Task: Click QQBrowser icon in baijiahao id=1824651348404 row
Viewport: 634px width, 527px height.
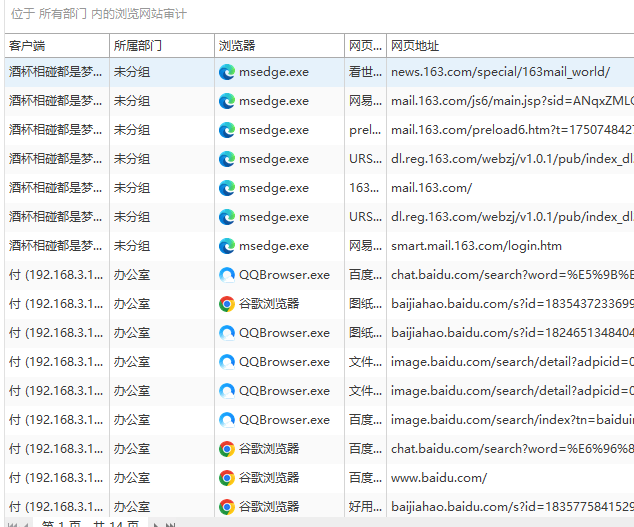Action: click(x=226, y=333)
